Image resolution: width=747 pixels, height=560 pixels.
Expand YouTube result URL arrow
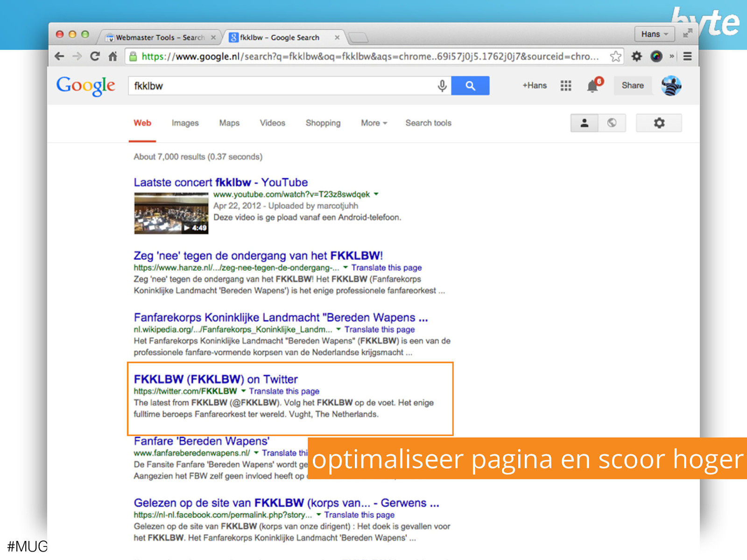(x=376, y=194)
